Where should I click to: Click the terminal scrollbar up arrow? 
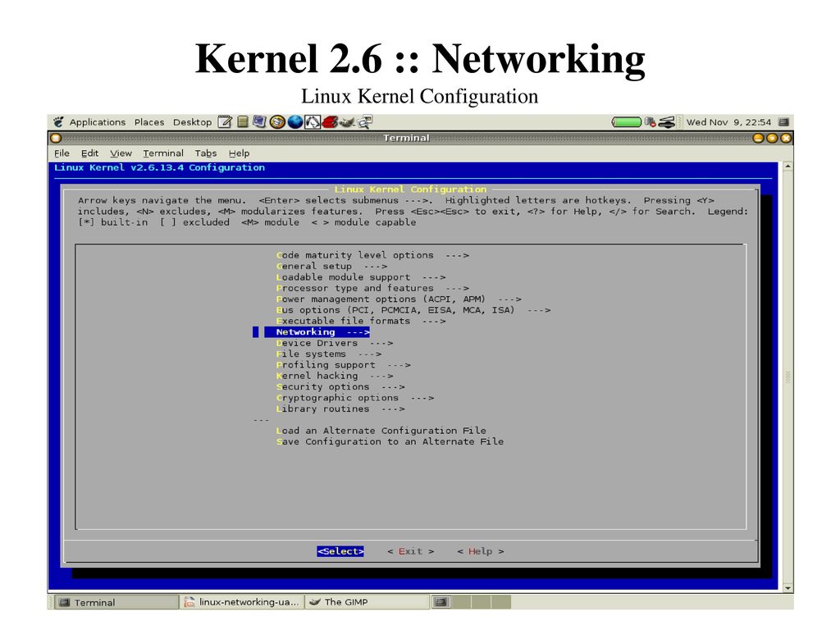(787, 167)
